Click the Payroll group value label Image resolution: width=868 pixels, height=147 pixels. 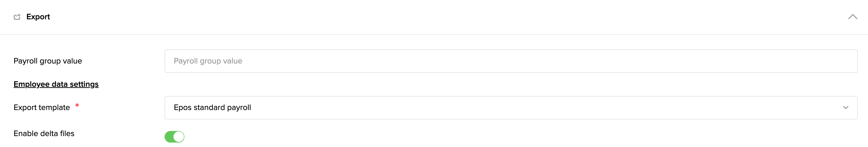47,61
